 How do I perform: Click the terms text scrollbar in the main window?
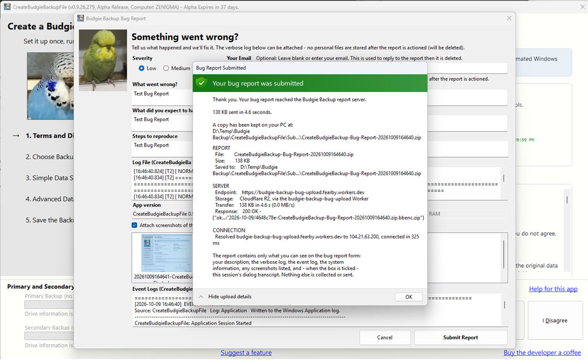pos(566,200)
